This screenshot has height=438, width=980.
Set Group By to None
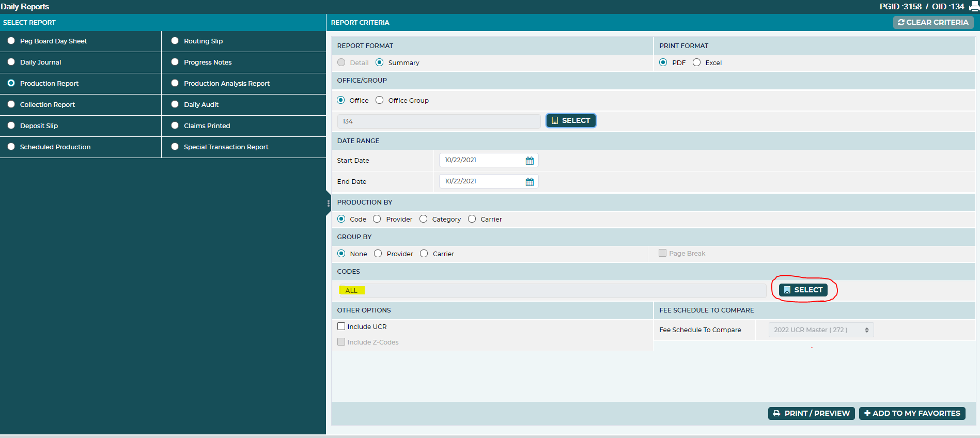(341, 254)
